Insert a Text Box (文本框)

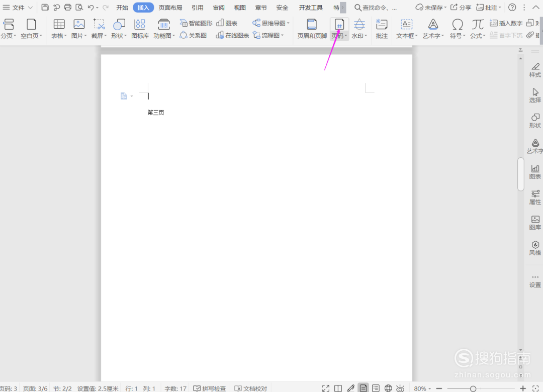[407, 29]
